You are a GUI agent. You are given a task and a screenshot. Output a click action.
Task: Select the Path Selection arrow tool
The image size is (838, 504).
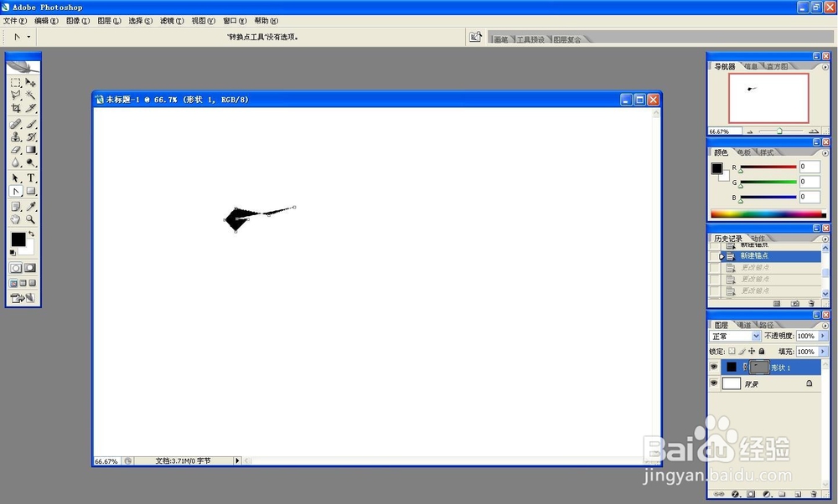pyautogui.click(x=15, y=178)
